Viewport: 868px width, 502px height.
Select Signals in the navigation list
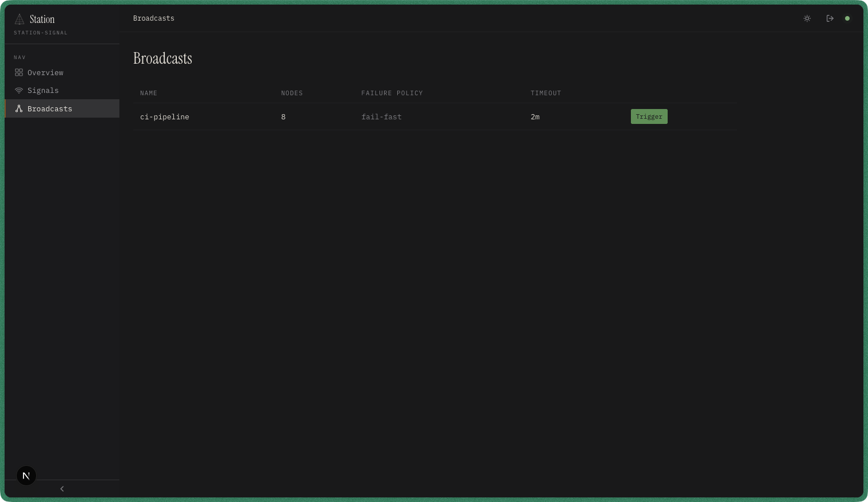43,90
